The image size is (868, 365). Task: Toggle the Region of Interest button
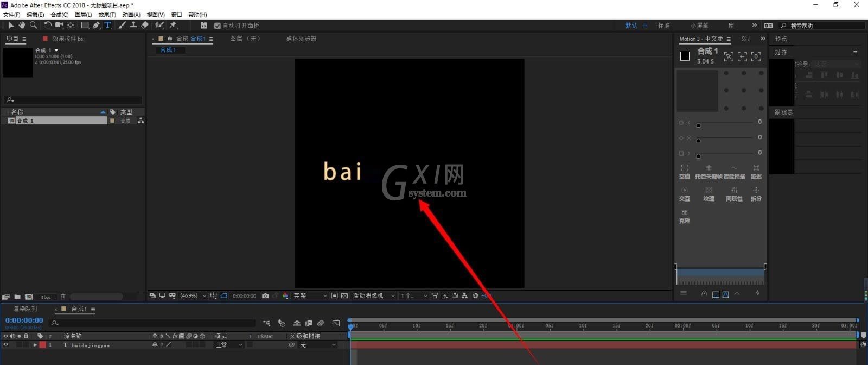pos(335,296)
